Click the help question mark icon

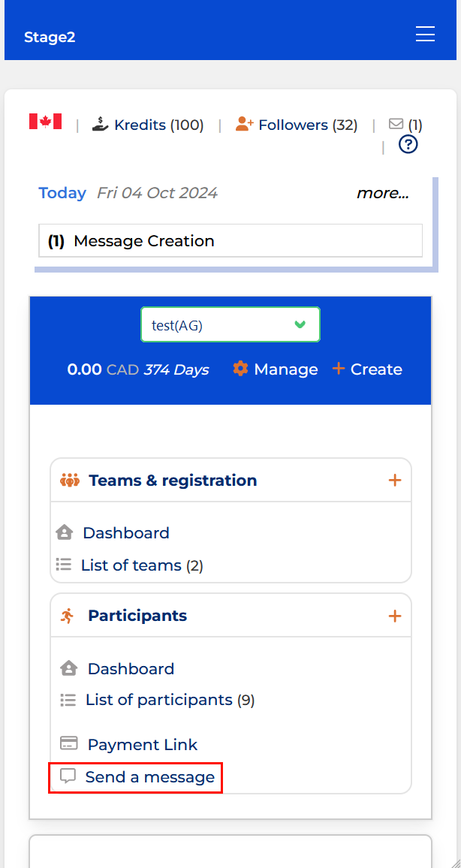tap(408, 144)
